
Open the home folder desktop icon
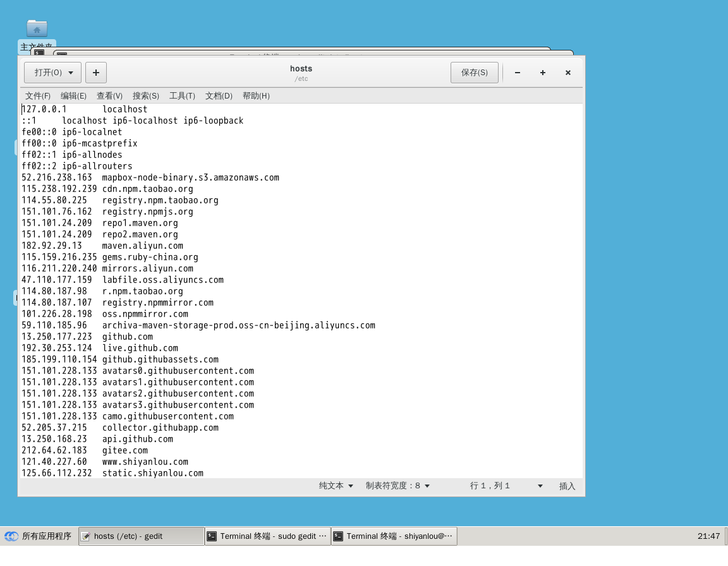click(x=37, y=28)
